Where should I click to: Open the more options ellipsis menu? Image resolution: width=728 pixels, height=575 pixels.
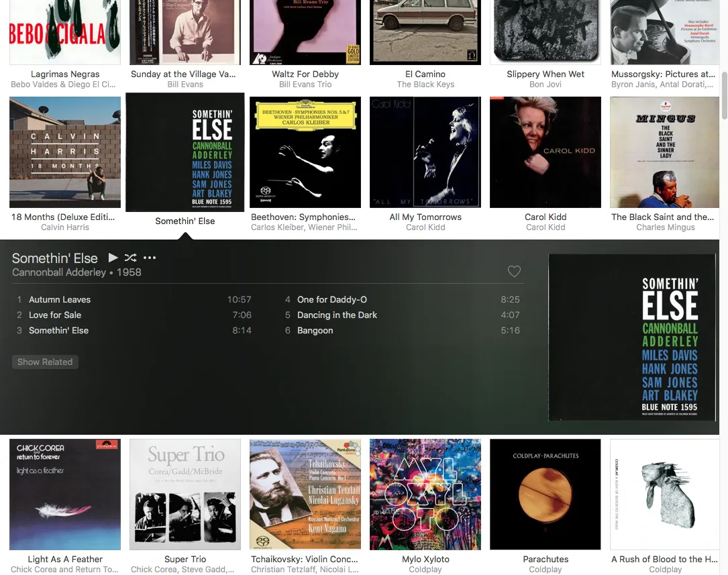coord(150,258)
